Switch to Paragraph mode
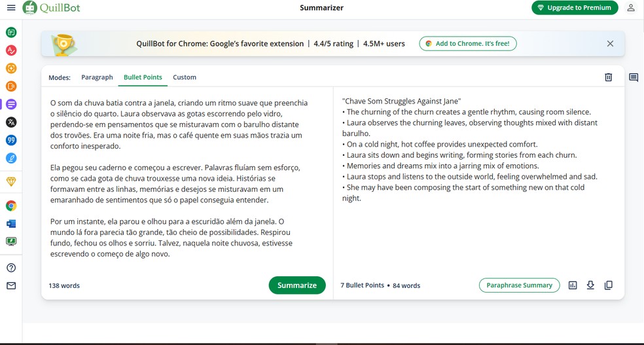Viewport: 644px width, 345px height. (x=97, y=77)
